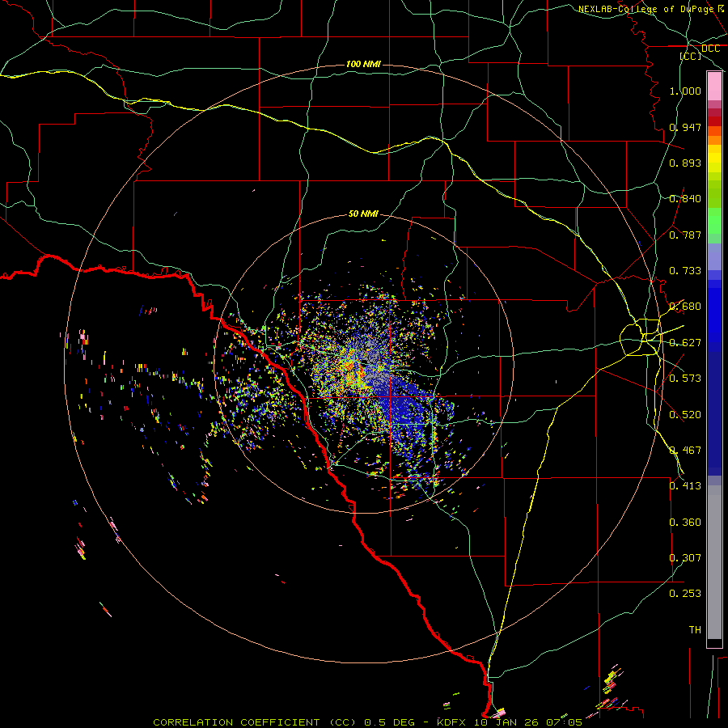Click the 0.787 scale value
Viewport: 728px width, 728px height.
click(685, 235)
